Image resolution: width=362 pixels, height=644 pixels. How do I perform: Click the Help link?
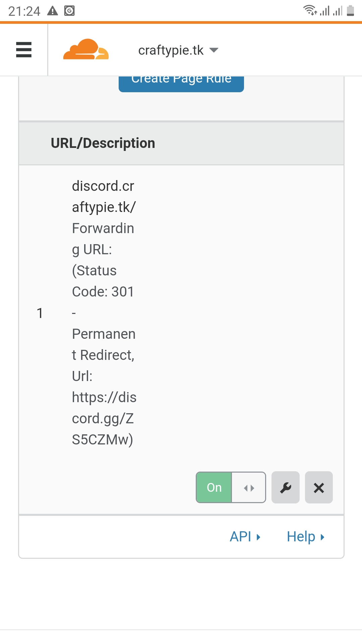301,536
